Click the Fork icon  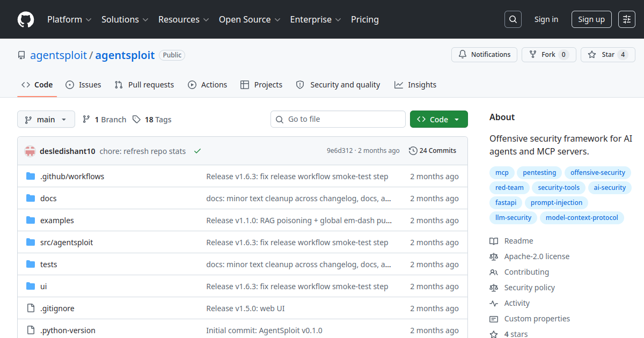pyautogui.click(x=533, y=55)
